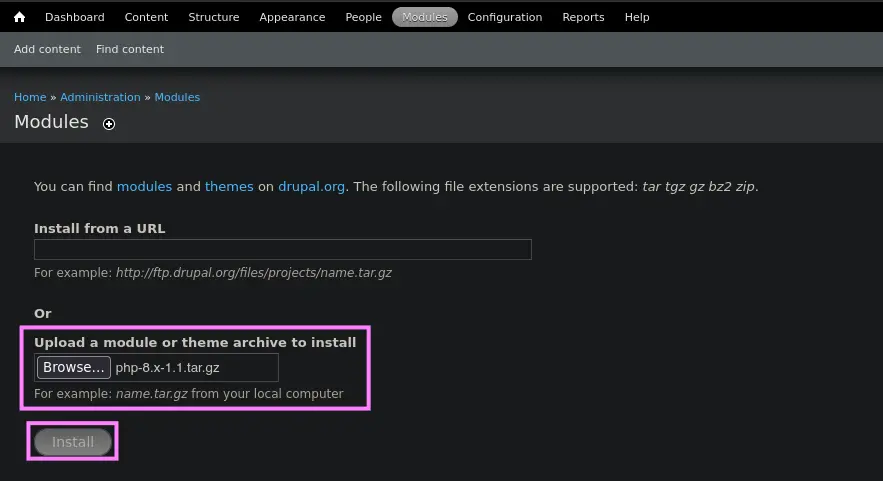Click the Find content shortcut

click(x=130, y=49)
